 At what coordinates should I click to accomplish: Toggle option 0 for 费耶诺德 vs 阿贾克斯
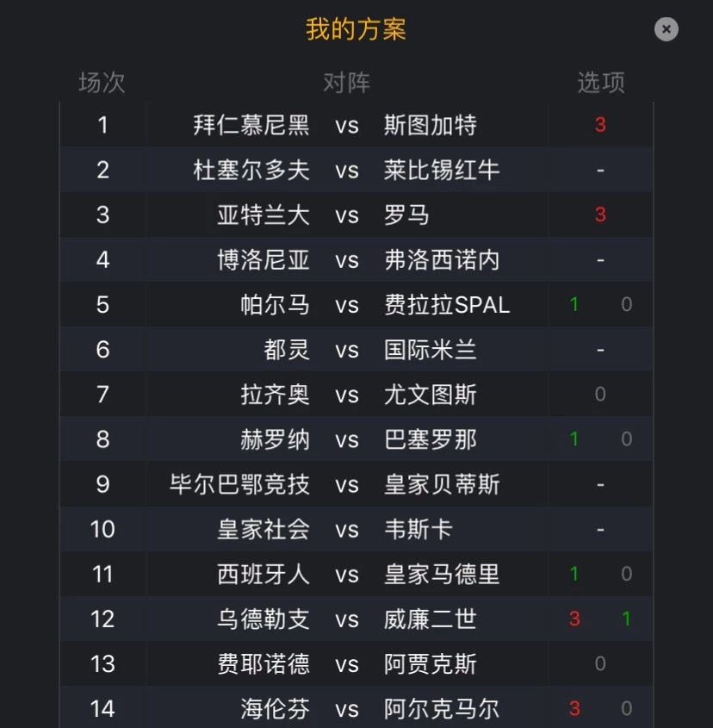click(x=600, y=663)
